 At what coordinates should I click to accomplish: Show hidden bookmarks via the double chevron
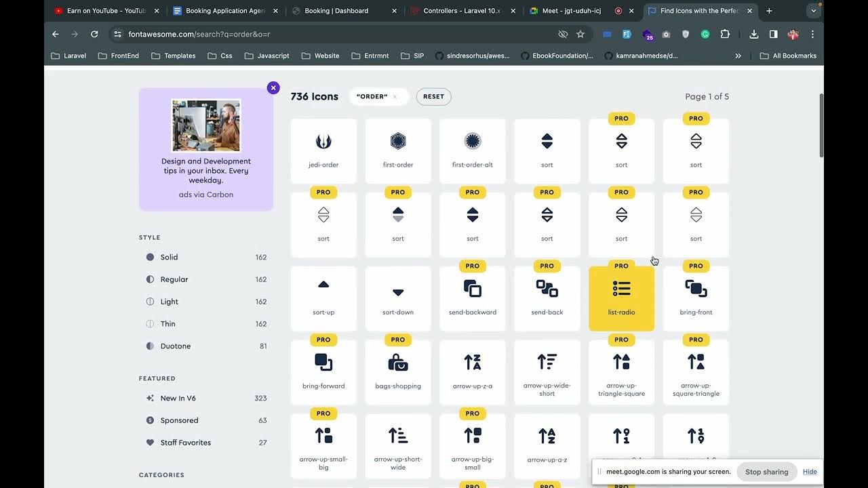[x=738, y=56]
